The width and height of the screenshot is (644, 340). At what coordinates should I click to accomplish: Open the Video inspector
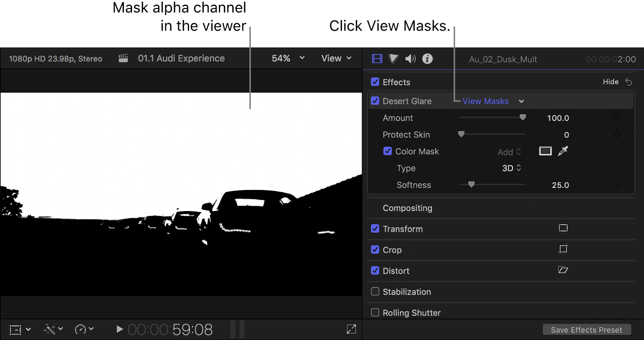point(377,58)
